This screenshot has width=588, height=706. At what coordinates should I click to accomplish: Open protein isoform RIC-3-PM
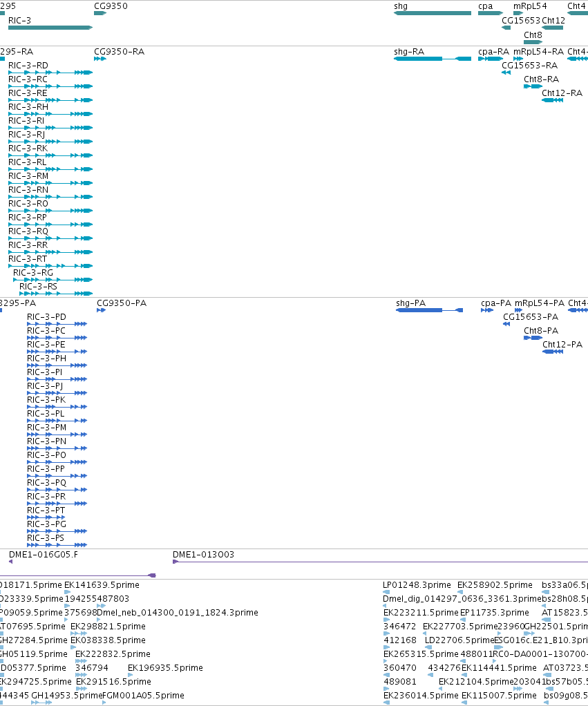pos(46,428)
